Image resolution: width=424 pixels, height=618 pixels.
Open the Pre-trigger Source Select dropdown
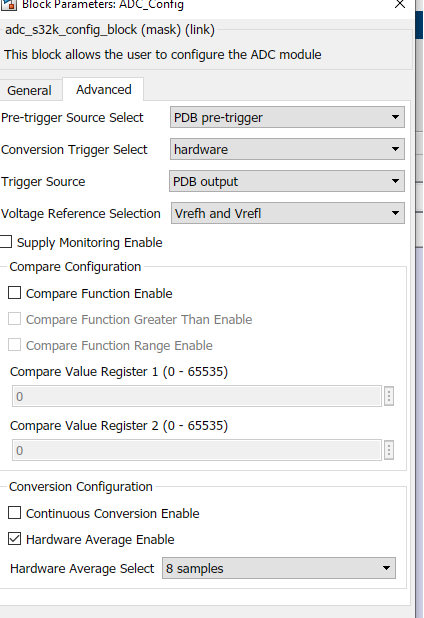(287, 117)
